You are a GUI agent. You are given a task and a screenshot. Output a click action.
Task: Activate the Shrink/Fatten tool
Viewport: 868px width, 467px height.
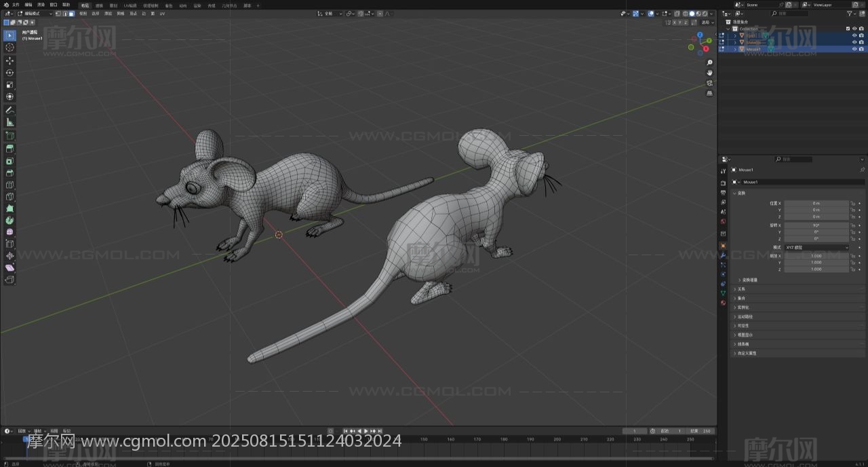click(9, 256)
